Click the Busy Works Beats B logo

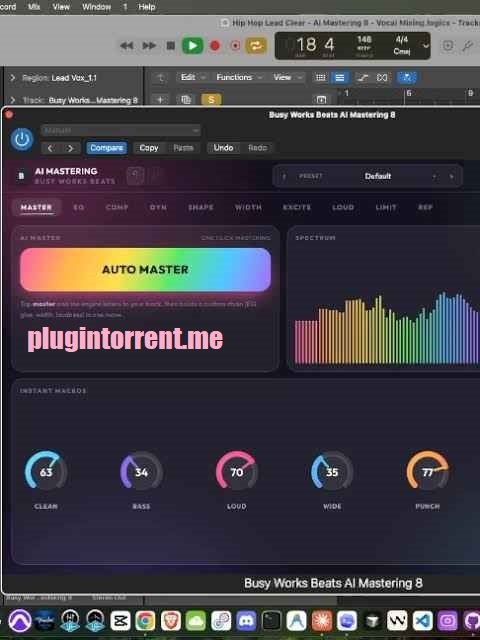[x=21, y=176]
